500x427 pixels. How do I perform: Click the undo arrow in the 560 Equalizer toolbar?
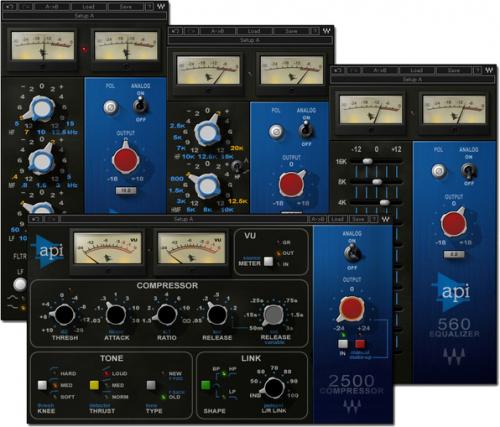tap(338, 70)
